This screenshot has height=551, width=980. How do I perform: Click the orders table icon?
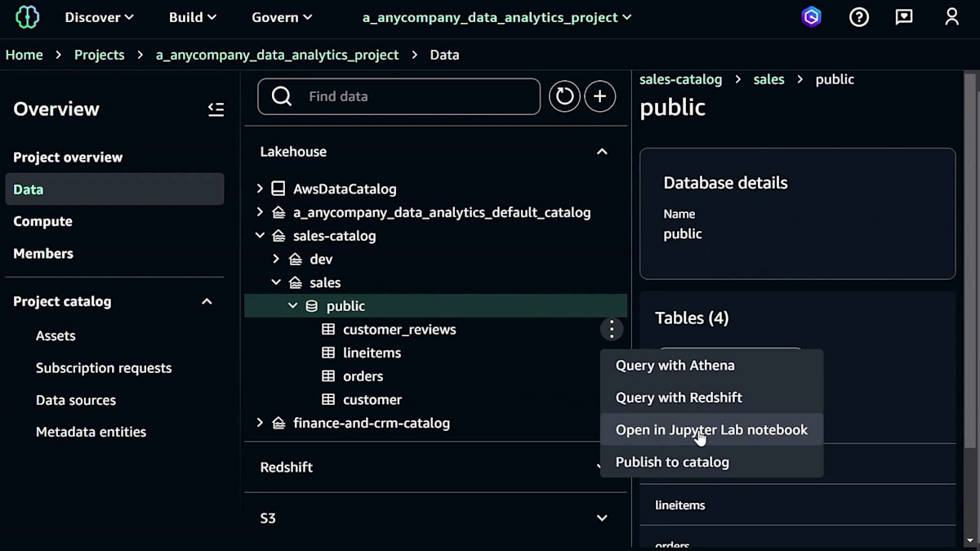point(328,376)
